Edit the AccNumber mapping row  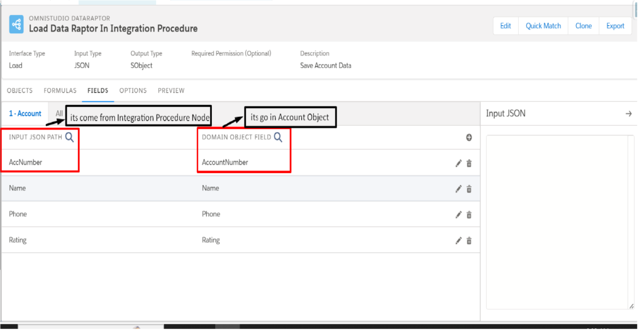[x=458, y=164]
